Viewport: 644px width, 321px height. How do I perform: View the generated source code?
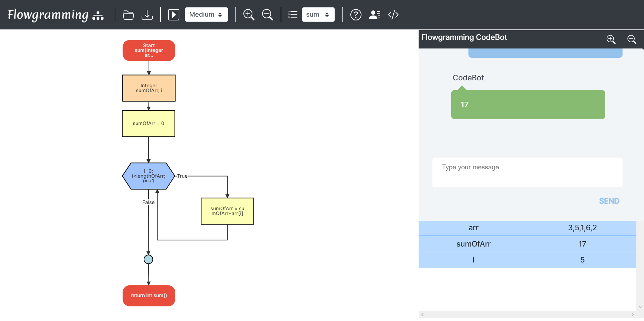click(x=393, y=15)
